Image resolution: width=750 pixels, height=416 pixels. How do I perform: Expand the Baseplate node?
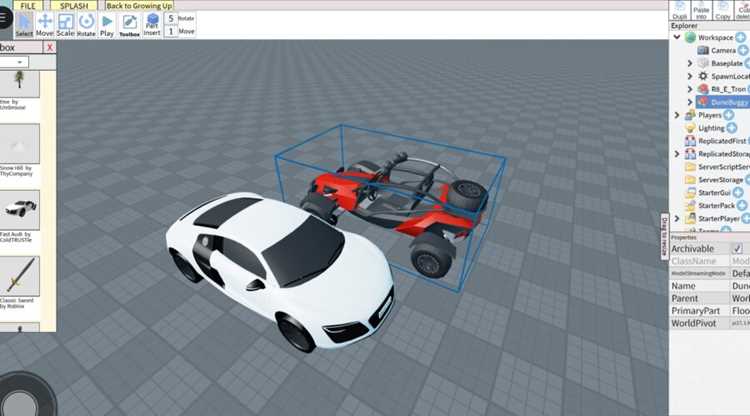coord(690,63)
